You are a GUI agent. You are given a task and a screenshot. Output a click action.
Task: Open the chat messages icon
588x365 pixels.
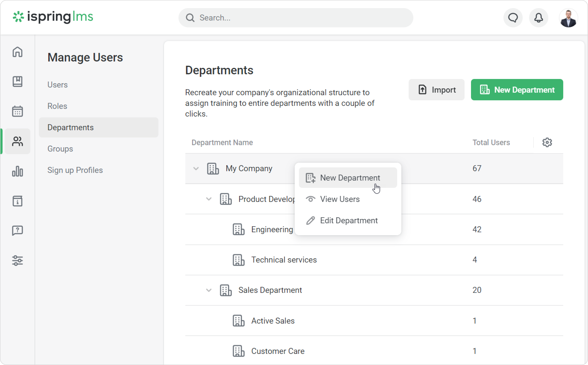coord(513,18)
